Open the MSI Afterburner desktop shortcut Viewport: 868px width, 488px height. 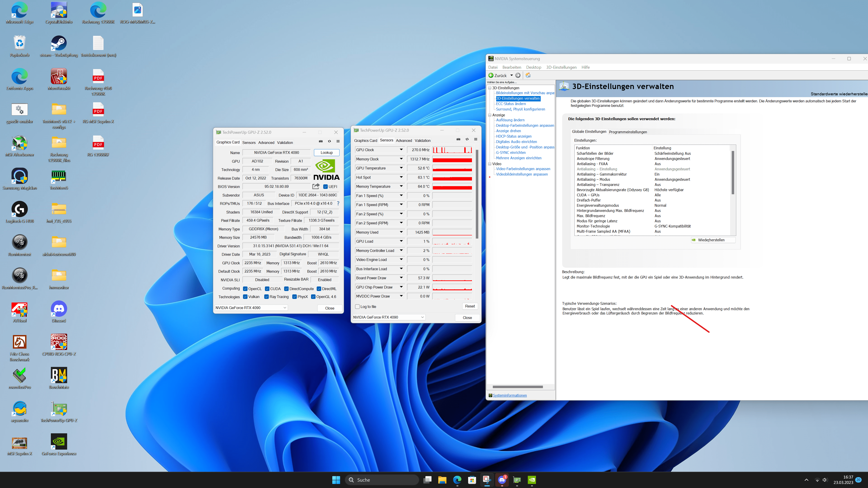pyautogui.click(x=19, y=146)
